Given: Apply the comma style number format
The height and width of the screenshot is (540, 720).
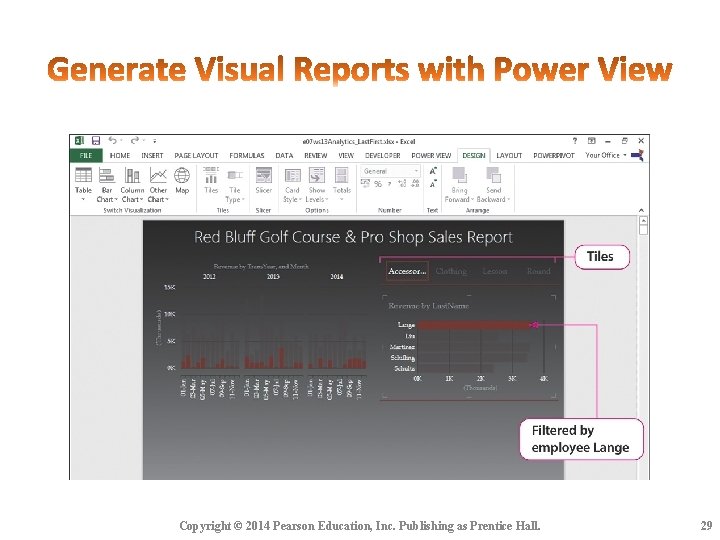Looking at the screenshot, I should click(x=389, y=184).
